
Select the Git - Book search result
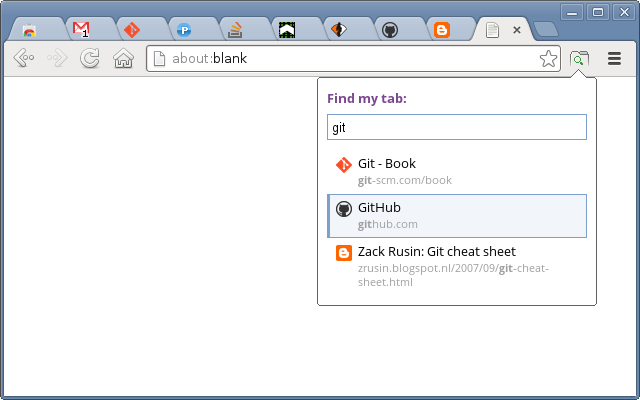tap(457, 171)
